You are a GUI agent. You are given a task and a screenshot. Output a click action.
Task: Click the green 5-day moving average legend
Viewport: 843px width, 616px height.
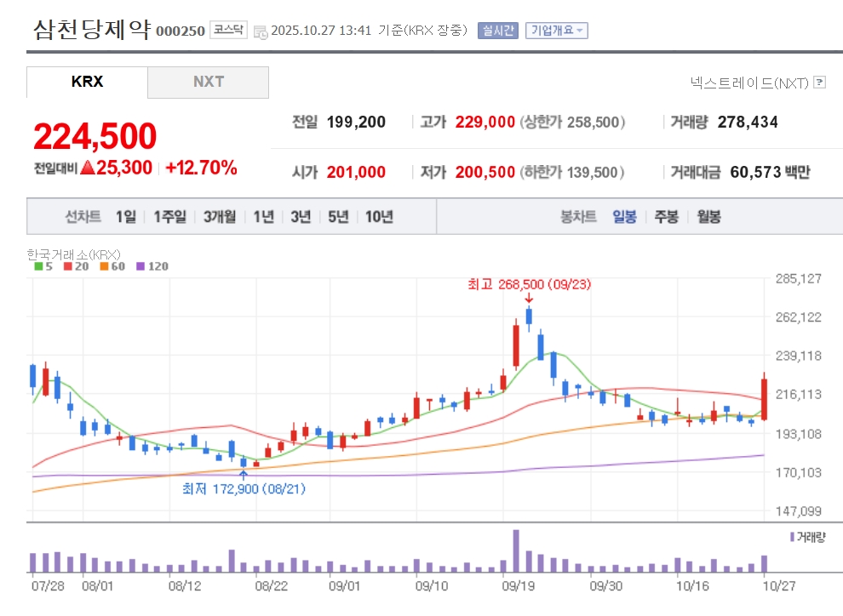pos(43,266)
